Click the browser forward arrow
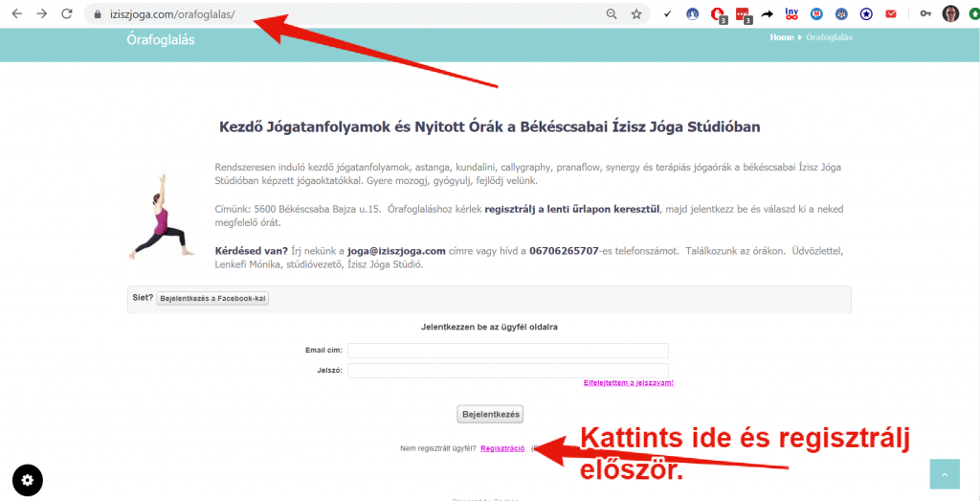The image size is (980, 501). tap(41, 14)
